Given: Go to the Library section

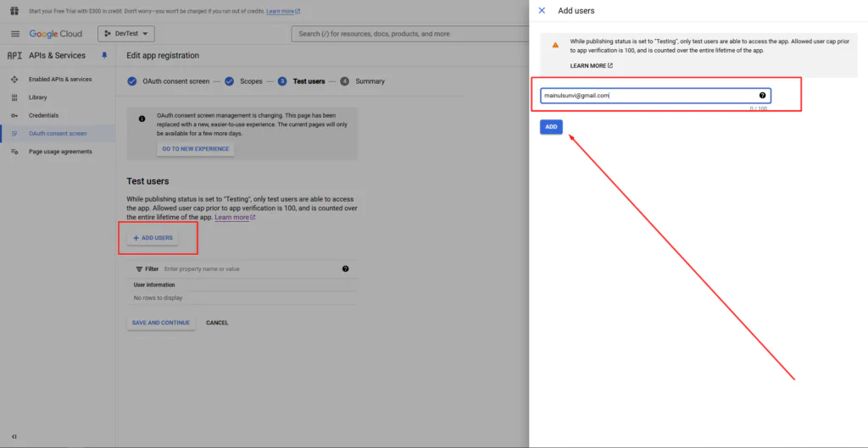Looking at the screenshot, I should (x=37, y=97).
